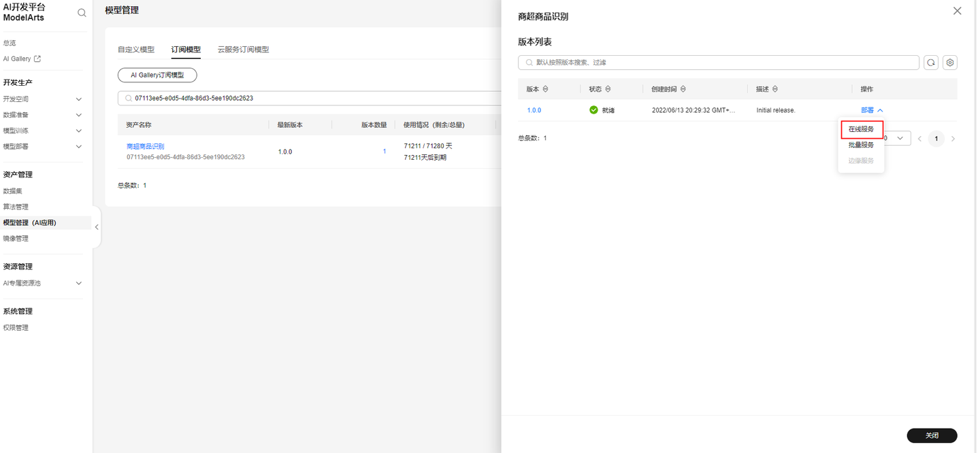
Task: Choose 批量服务 from the deploy menu
Action: [861, 145]
